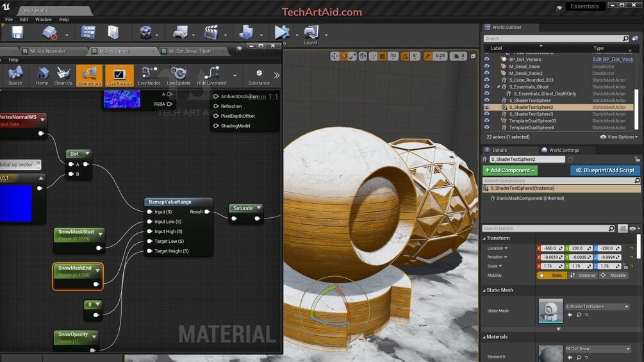Collapse the S_Essentials_Ghost tree row
Image resolution: width=644 pixels, height=362 pixels.
(499, 86)
